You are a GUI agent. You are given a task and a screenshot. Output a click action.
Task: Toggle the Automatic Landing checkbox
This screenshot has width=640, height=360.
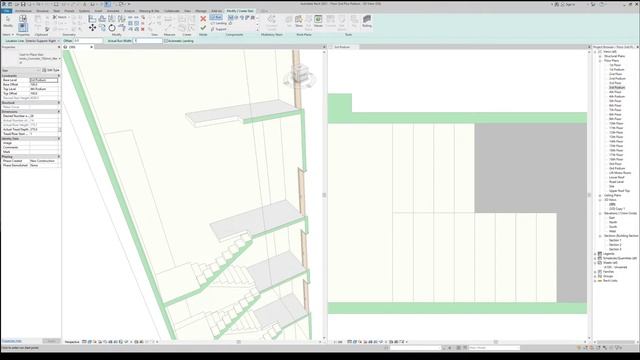[x=166, y=41]
